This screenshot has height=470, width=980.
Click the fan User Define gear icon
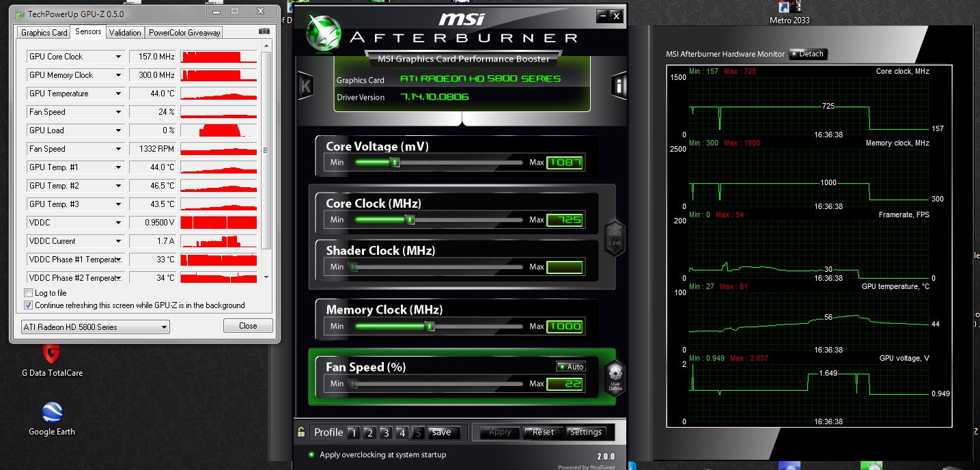coord(615,379)
